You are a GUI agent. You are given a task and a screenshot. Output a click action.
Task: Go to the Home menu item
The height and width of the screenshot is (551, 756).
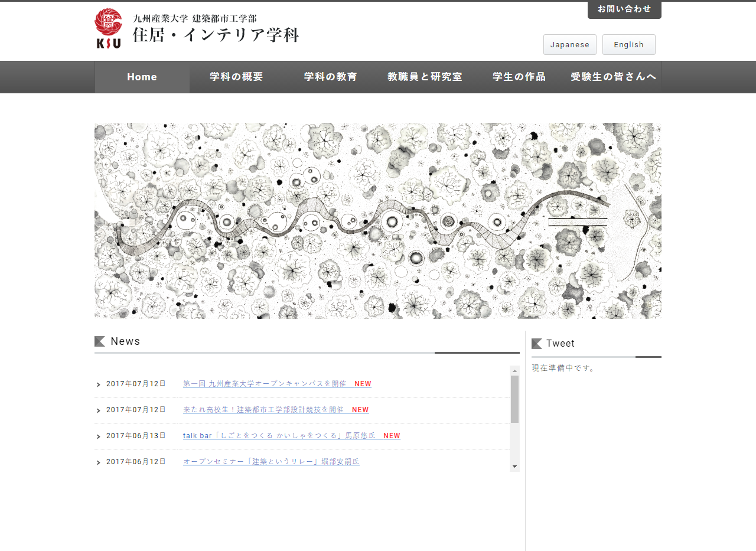tap(142, 77)
